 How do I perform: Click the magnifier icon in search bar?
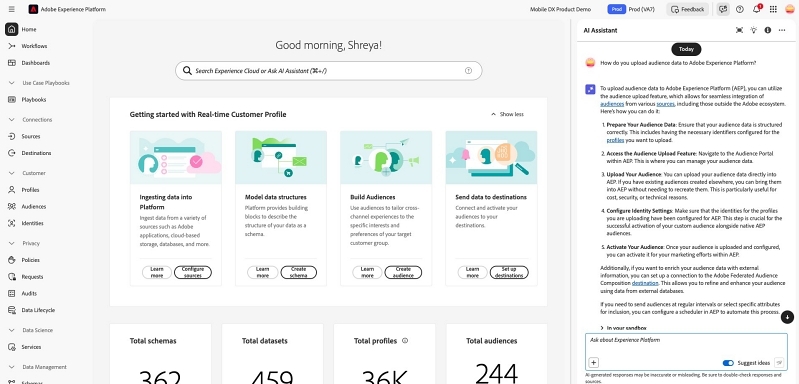187,71
